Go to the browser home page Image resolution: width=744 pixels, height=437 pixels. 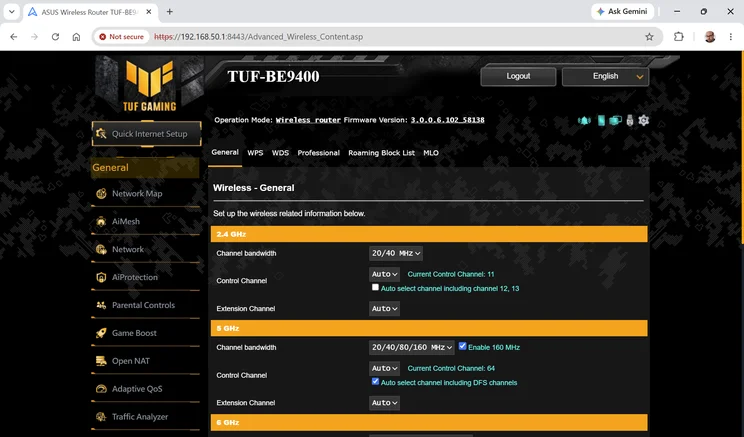(x=76, y=37)
